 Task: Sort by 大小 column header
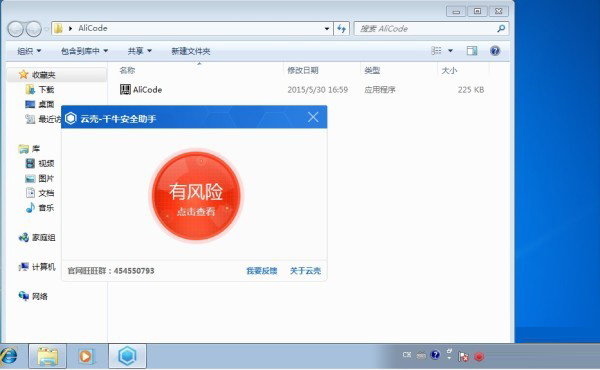449,70
